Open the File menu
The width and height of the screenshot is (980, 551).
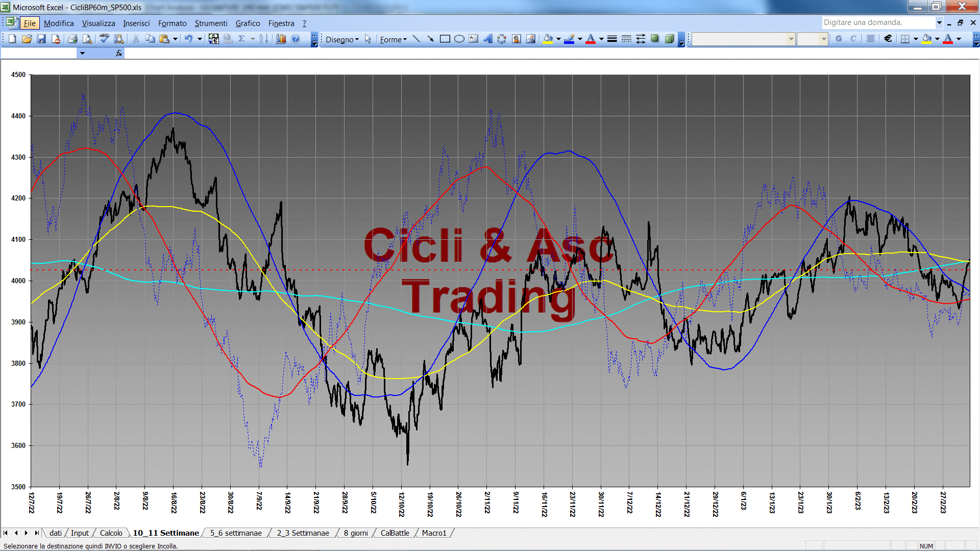coord(30,23)
